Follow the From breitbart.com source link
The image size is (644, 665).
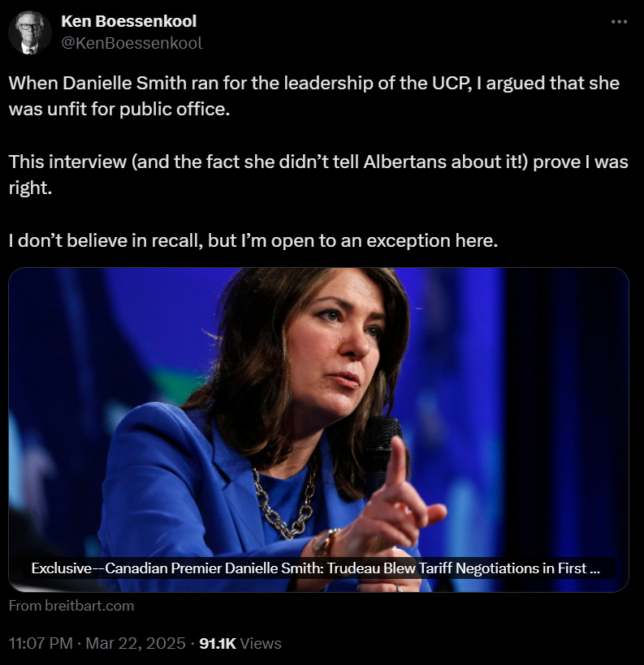click(x=71, y=606)
